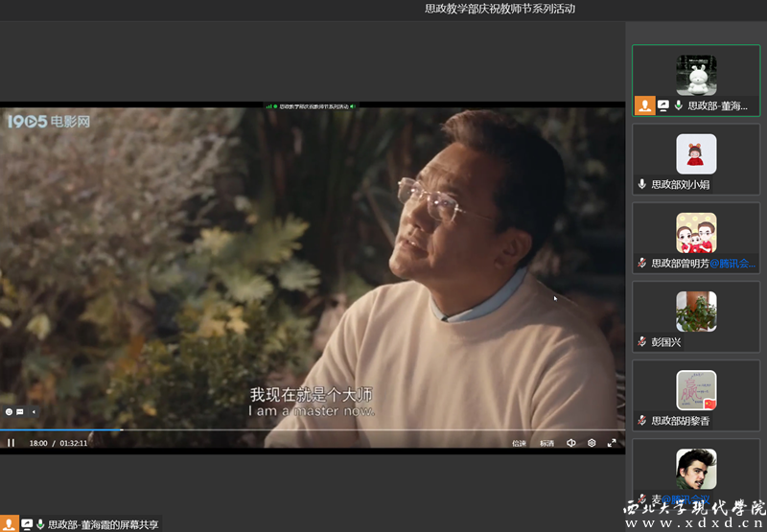Click the 思政部-董海... name label
The height and width of the screenshot is (532, 767).
pos(717,106)
